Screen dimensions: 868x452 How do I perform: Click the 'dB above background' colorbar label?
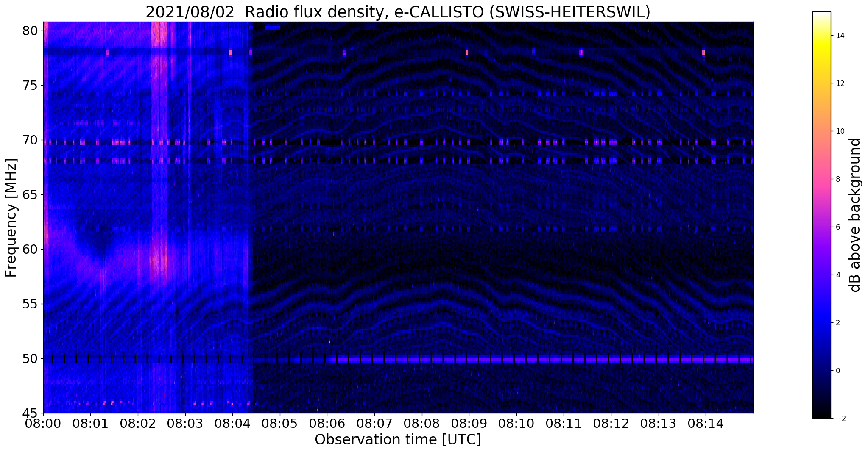click(855, 215)
